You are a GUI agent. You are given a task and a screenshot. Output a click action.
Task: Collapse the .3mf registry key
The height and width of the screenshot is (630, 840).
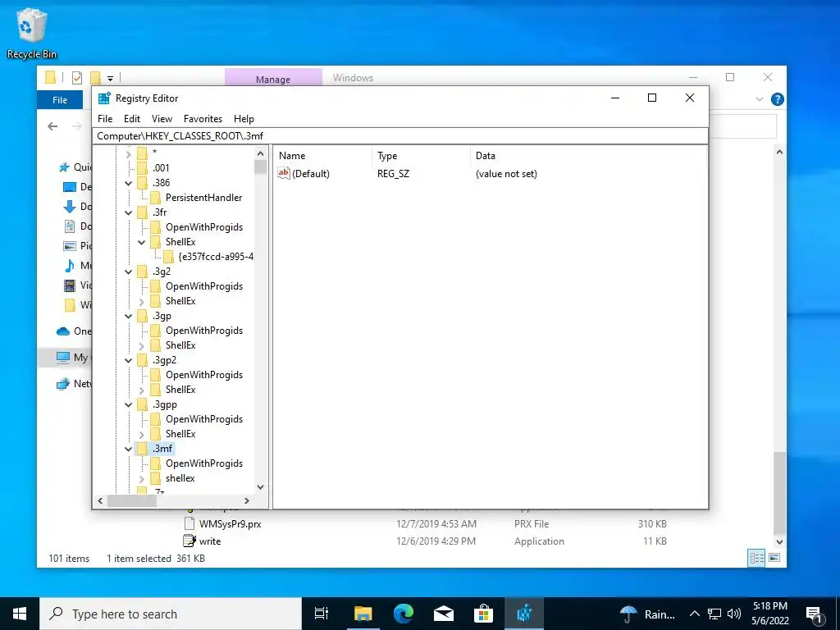(x=129, y=449)
